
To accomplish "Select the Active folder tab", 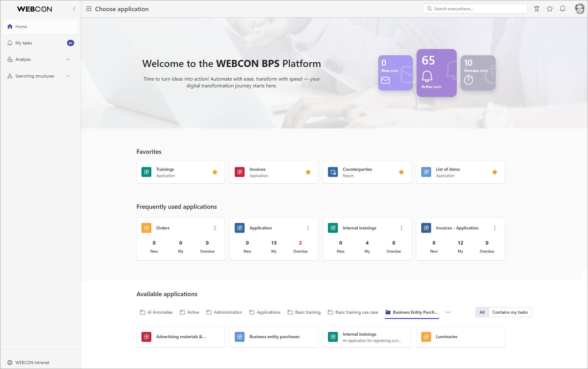I will [190, 312].
